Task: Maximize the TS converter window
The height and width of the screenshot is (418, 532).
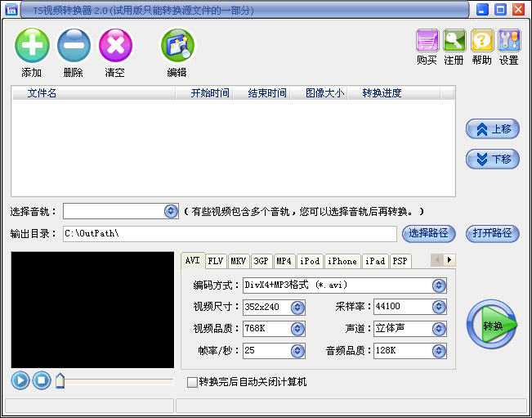Action: (500, 10)
